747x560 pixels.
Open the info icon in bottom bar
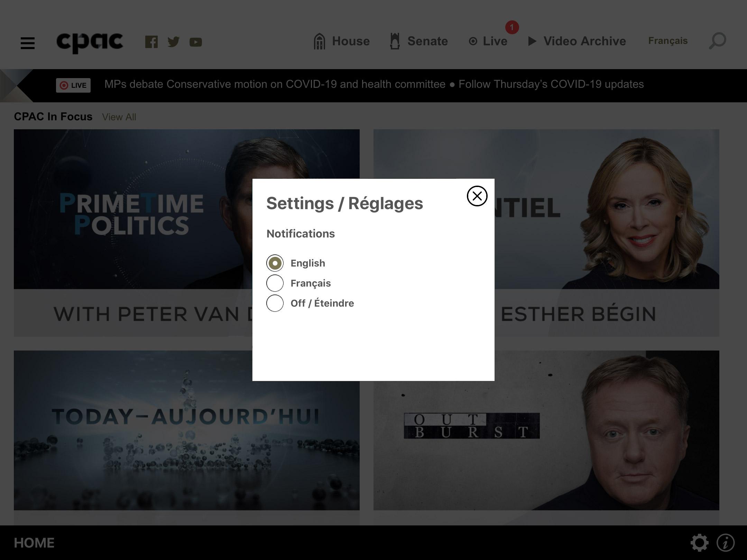(x=726, y=543)
